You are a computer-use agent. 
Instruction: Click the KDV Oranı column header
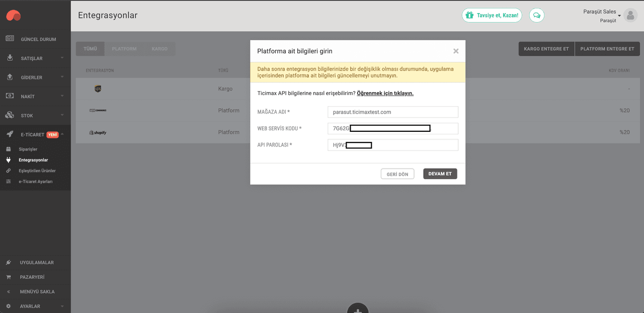pos(619,70)
